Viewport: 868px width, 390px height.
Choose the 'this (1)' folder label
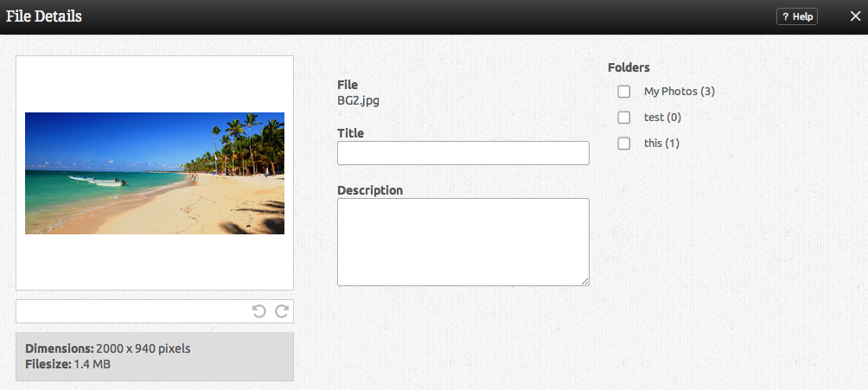tap(661, 144)
